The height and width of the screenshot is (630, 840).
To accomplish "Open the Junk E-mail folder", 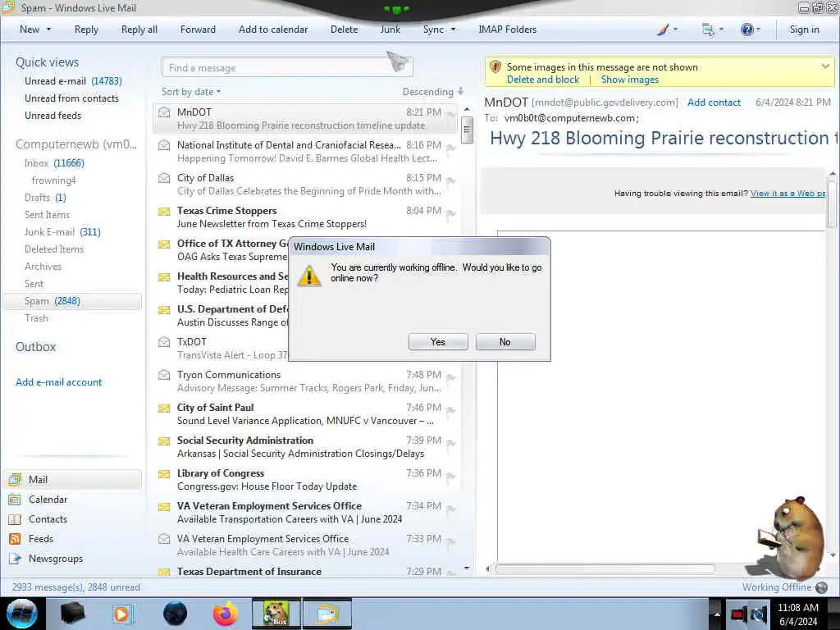I will [62, 231].
